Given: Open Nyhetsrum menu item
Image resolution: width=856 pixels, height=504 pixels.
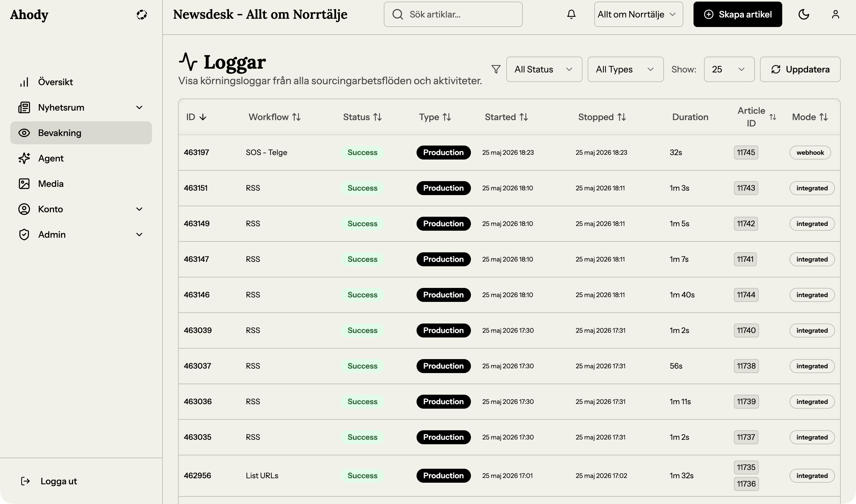Looking at the screenshot, I should pyautogui.click(x=81, y=107).
